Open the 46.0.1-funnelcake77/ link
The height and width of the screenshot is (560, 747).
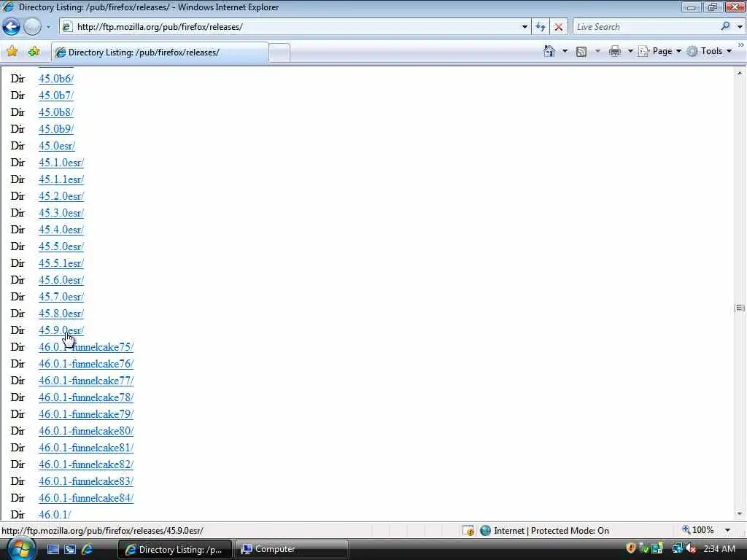pyautogui.click(x=86, y=380)
